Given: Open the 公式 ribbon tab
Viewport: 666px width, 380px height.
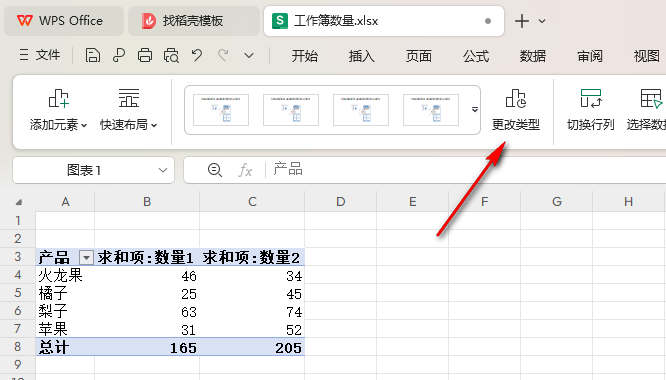Looking at the screenshot, I should coord(476,56).
